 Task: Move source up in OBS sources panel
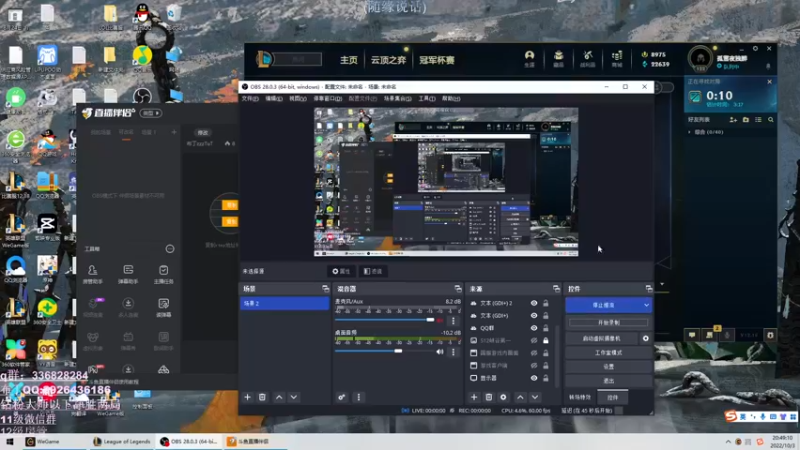pyautogui.click(x=520, y=397)
